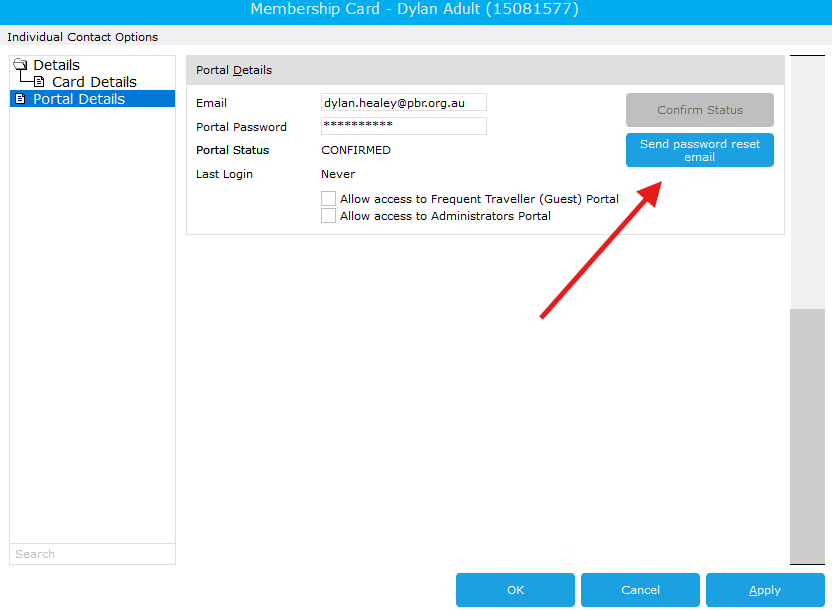Tick Allow access to Administrators Portal
The height and width of the screenshot is (611, 832).
click(328, 215)
